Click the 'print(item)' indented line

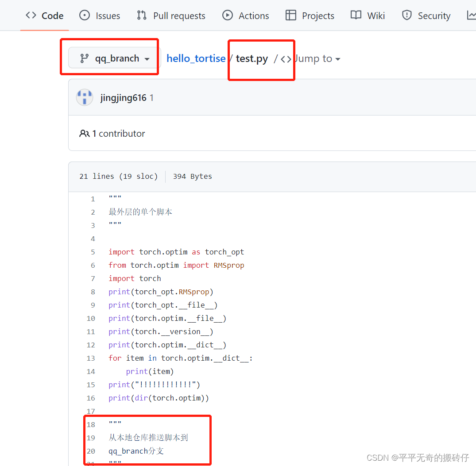pyautogui.click(x=150, y=372)
